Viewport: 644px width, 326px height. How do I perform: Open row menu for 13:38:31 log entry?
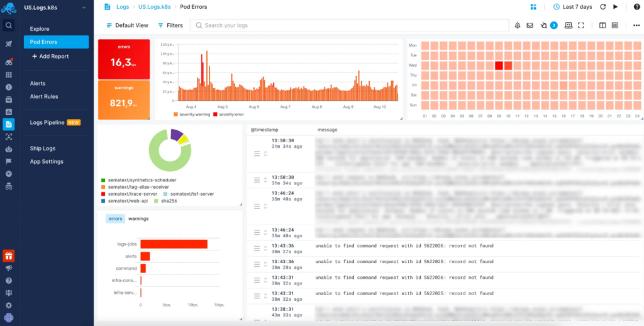[257, 321]
